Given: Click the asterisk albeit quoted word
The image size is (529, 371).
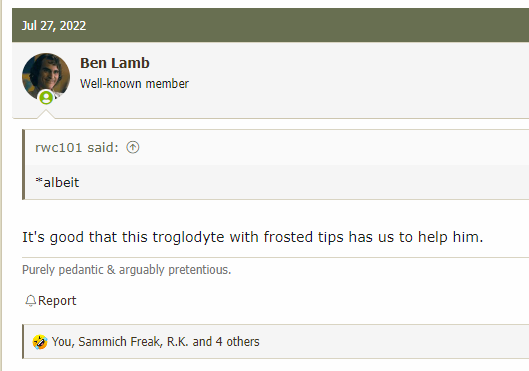Looking at the screenshot, I should pos(57,182).
